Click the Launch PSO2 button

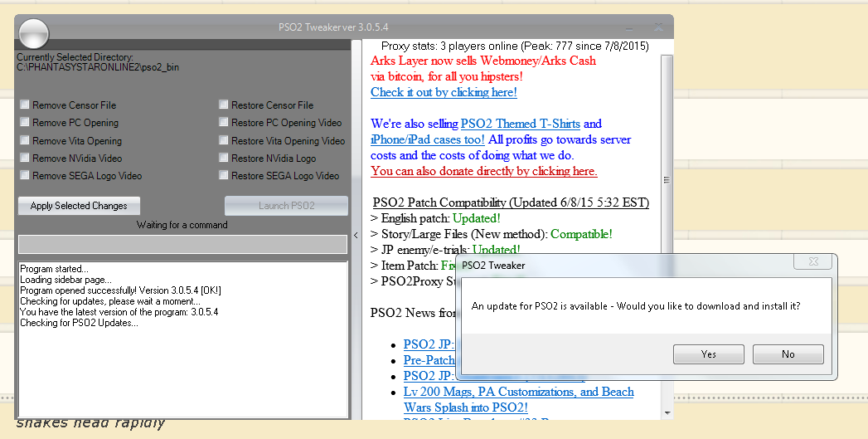click(x=286, y=206)
